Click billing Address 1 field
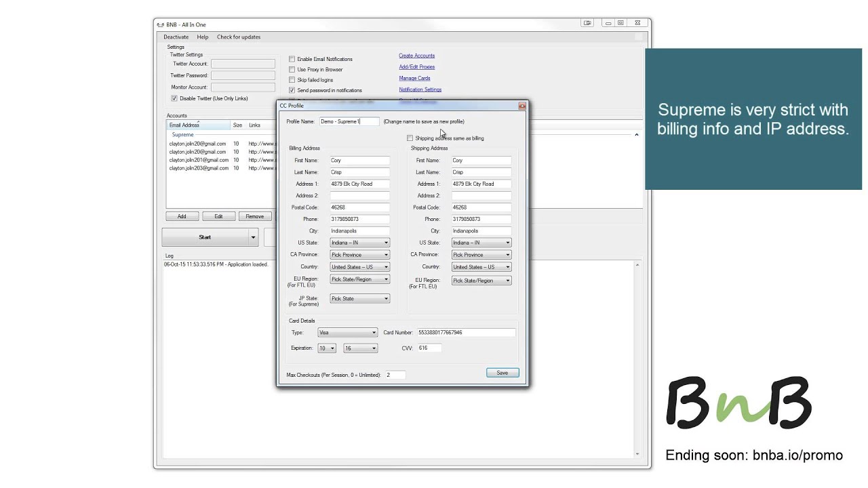Viewport: 868px width, 488px height. [359, 184]
